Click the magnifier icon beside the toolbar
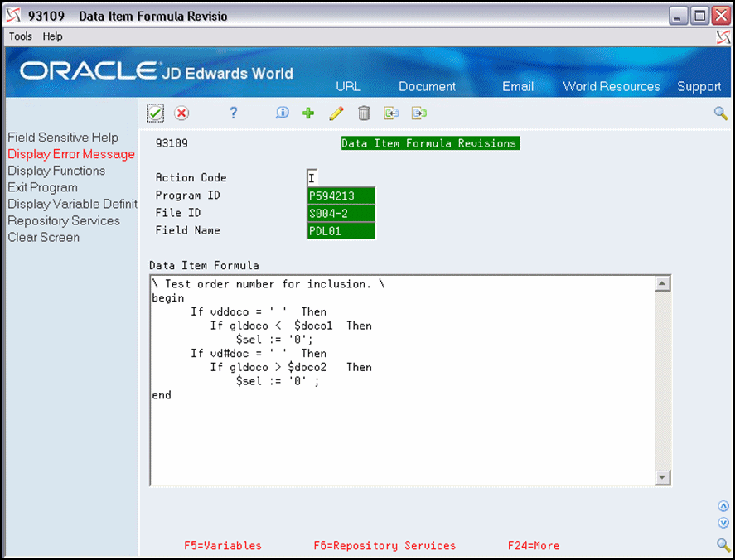 pos(720,113)
